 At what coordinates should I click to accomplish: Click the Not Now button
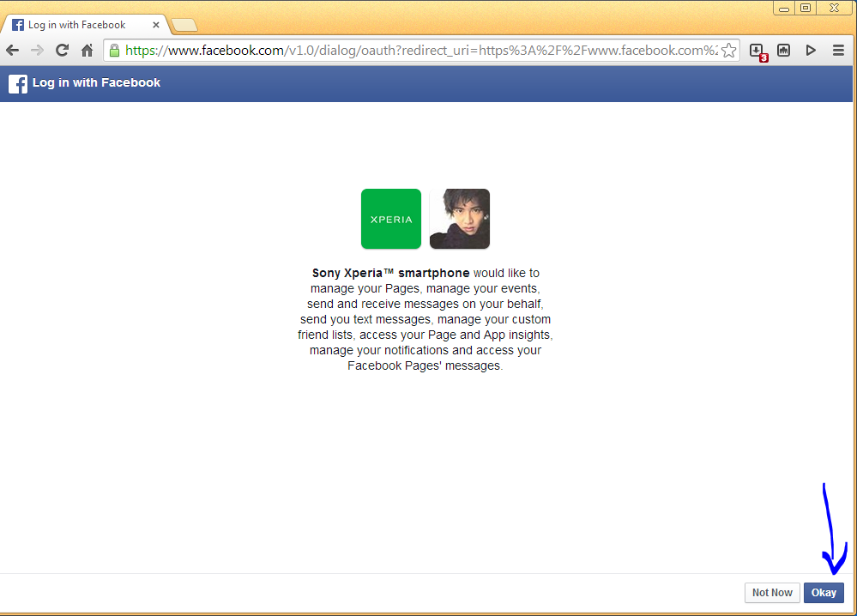click(x=772, y=593)
